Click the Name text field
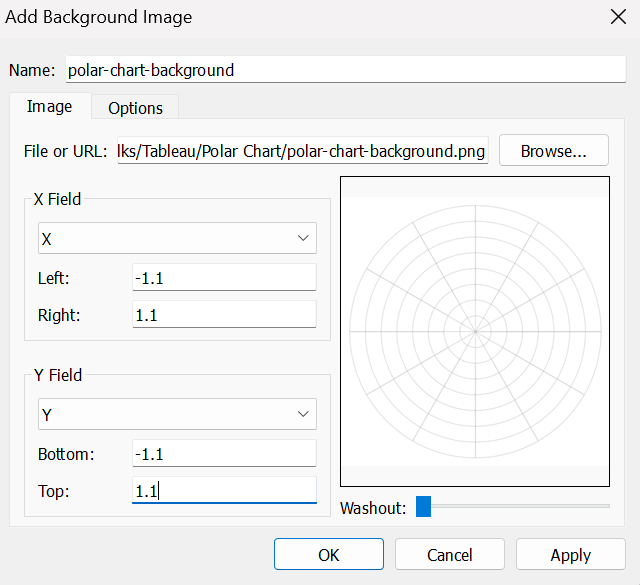 pyautogui.click(x=346, y=70)
